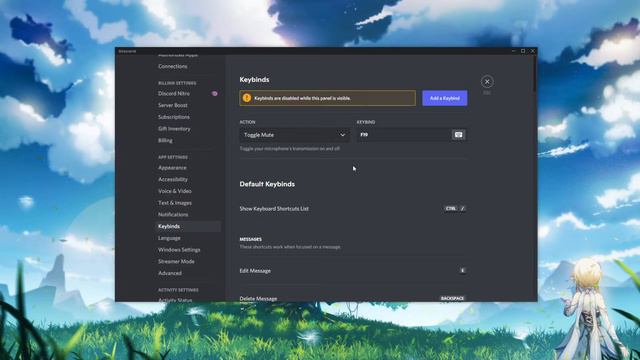
Task: Go to Language settings
Action: [169, 238]
